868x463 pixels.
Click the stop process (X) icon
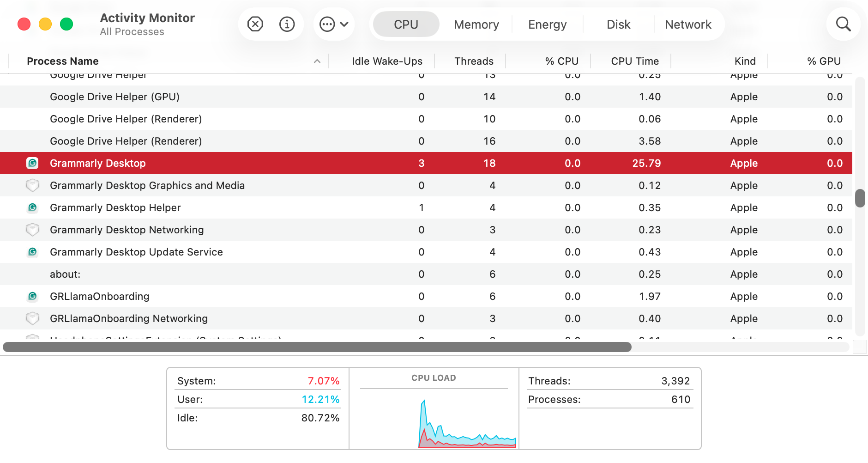pyautogui.click(x=255, y=24)
